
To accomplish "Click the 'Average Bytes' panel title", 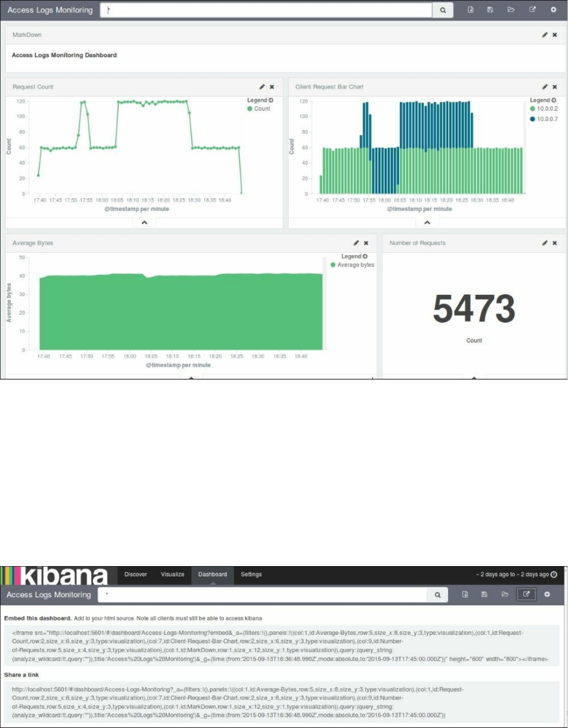I will click(33, 243).
